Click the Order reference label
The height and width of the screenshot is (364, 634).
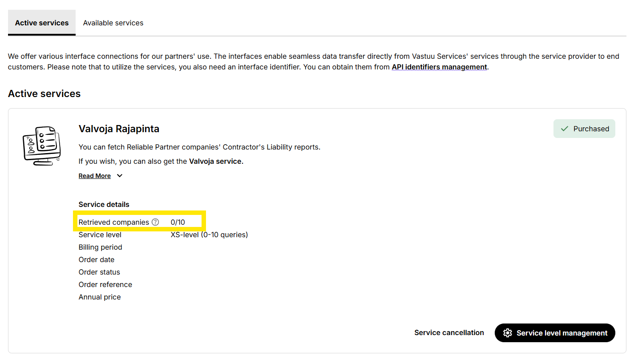pyautogui.click(x=105, y=284)
